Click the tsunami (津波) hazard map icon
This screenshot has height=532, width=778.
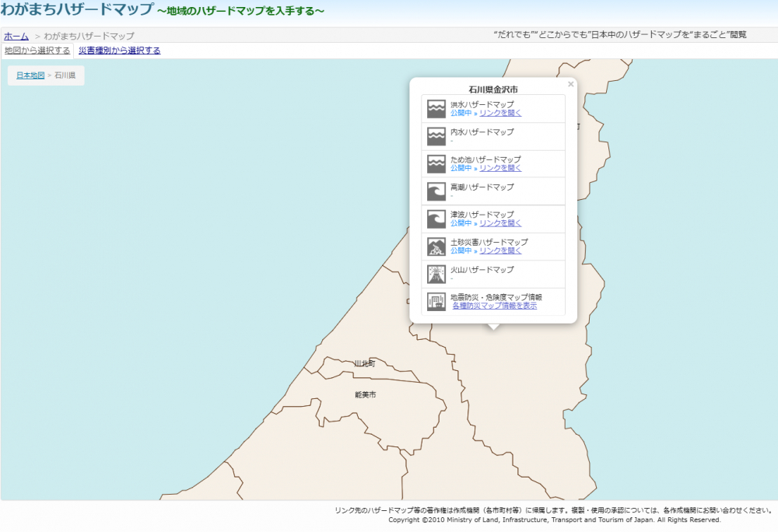436,219
